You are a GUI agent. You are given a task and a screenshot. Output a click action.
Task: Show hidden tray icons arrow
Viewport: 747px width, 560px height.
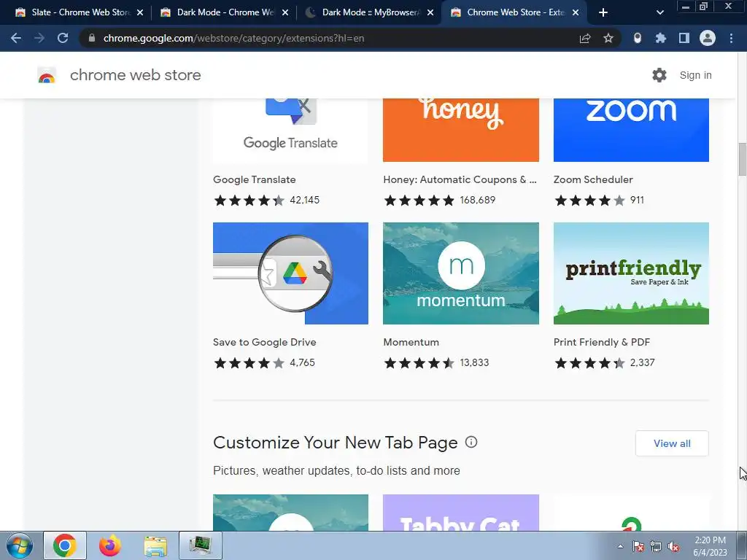click(x=620, y=546)
